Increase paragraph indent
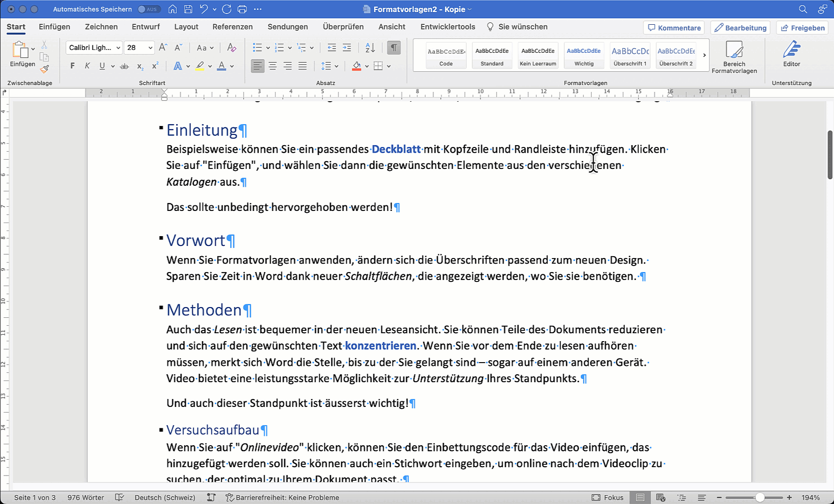Viewport: 834px width, 504px height. (x=347, y=48)
